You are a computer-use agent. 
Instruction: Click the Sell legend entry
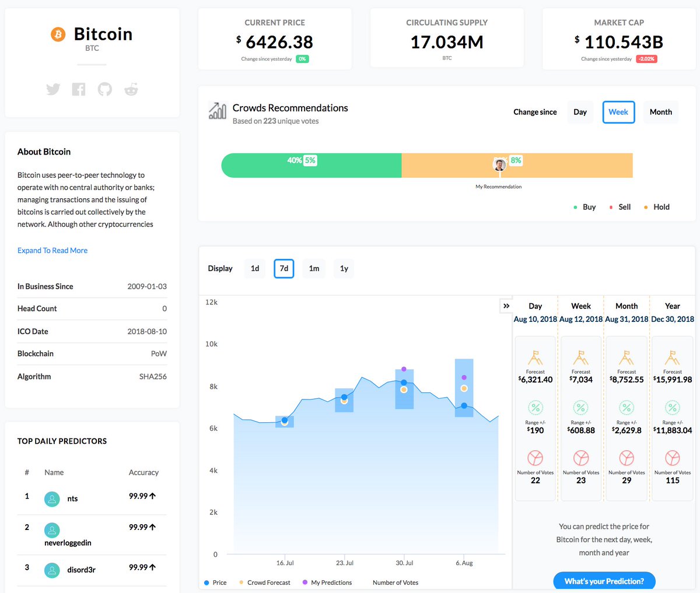click(x=620, y=207)
